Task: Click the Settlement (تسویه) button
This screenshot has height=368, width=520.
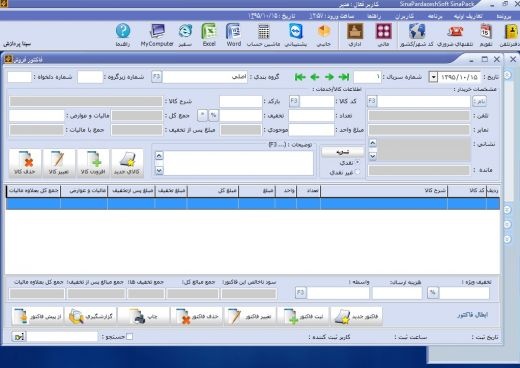Action: 342,152
